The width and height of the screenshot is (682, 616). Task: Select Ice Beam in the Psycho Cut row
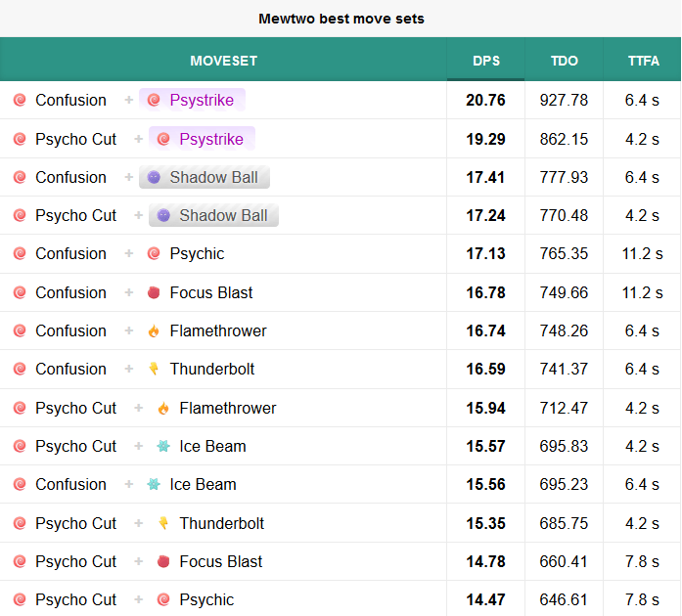click(x=212, y=447)
